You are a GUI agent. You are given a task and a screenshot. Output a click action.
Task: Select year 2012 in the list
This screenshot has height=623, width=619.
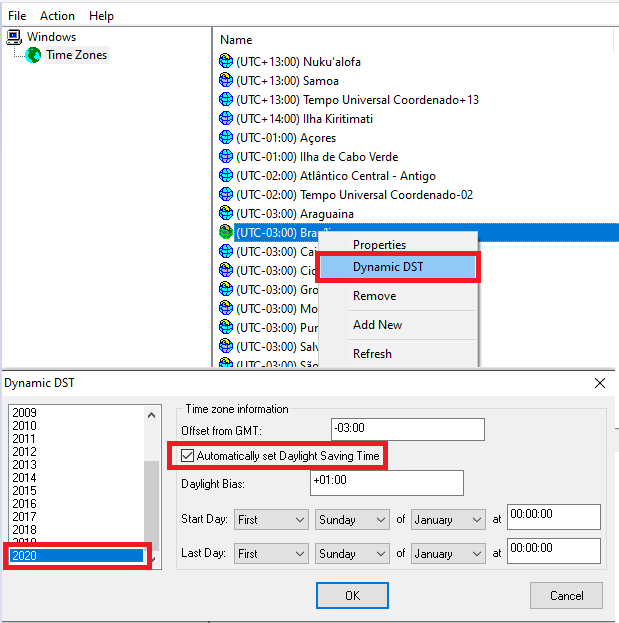(x=24, y=452)
